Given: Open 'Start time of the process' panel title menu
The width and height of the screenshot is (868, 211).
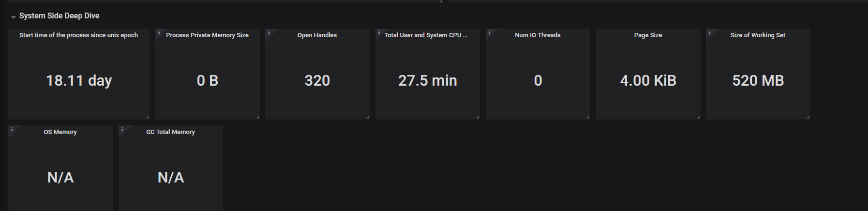Looking at the screenshot, I should (x=78, y=35).
